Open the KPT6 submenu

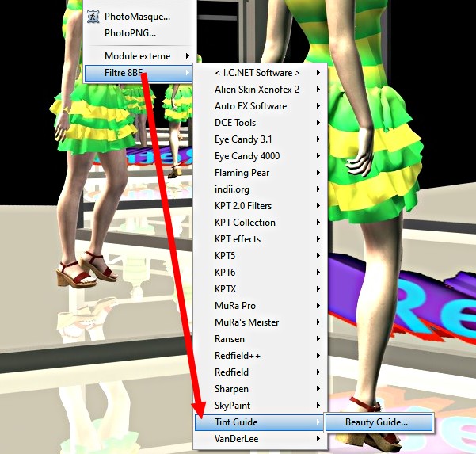(x=260, y=273)
